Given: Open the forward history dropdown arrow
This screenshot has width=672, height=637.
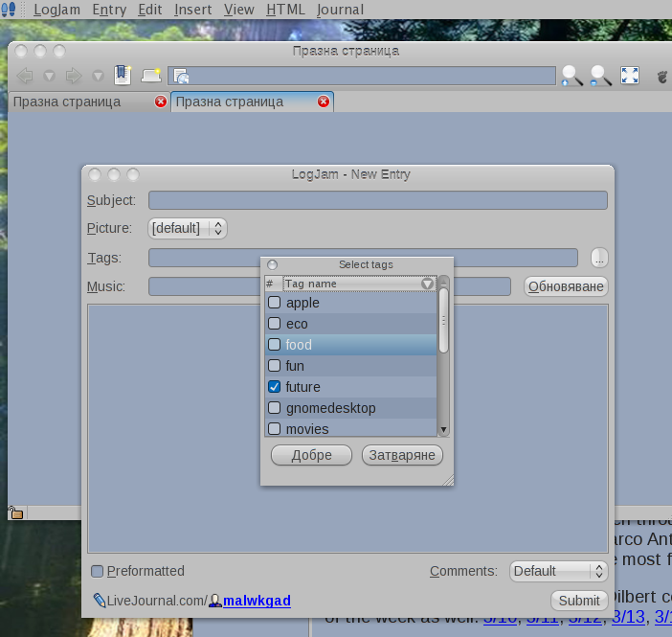Looking at the screenshot, I should (x=99, y=76).
